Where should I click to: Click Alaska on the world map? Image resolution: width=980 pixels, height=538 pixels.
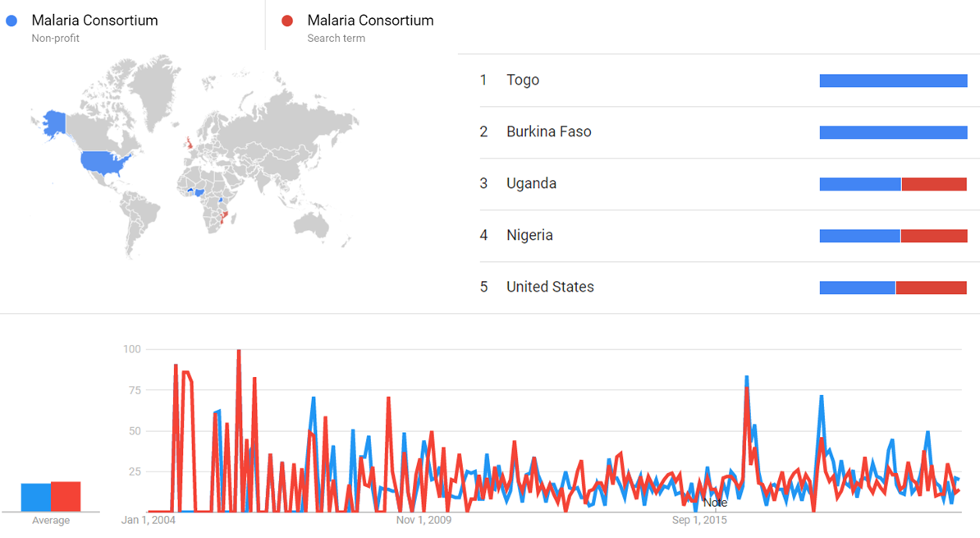click(x=54, y=122)
